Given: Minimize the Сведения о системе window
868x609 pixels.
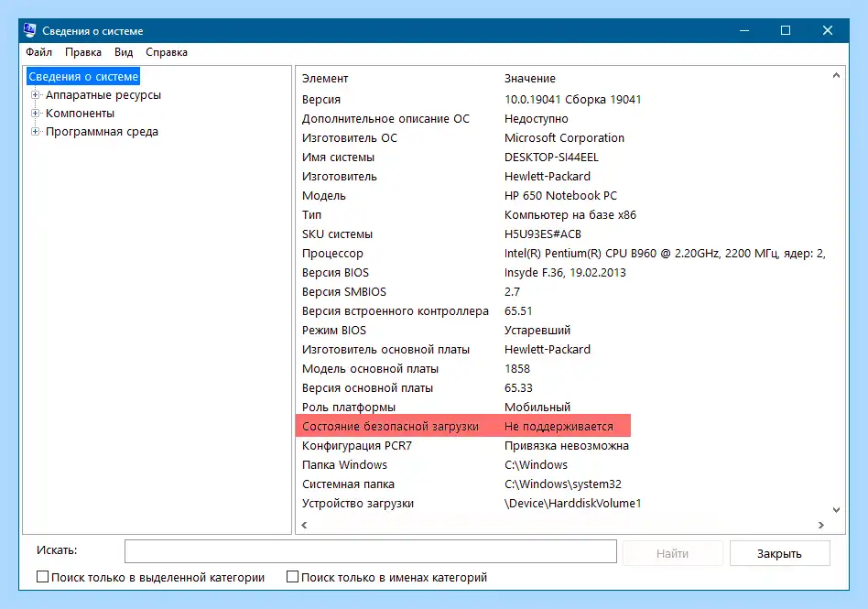Looking at the screenshot, I should 744,30.
